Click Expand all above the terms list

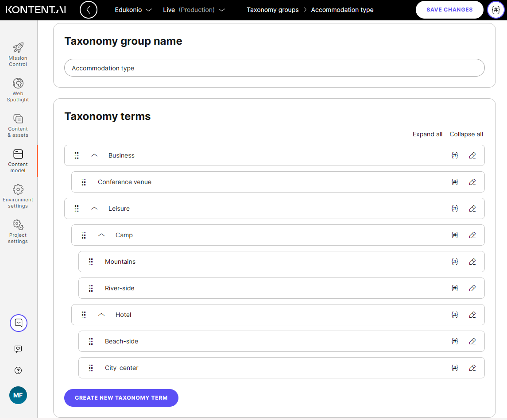point(427,134)
